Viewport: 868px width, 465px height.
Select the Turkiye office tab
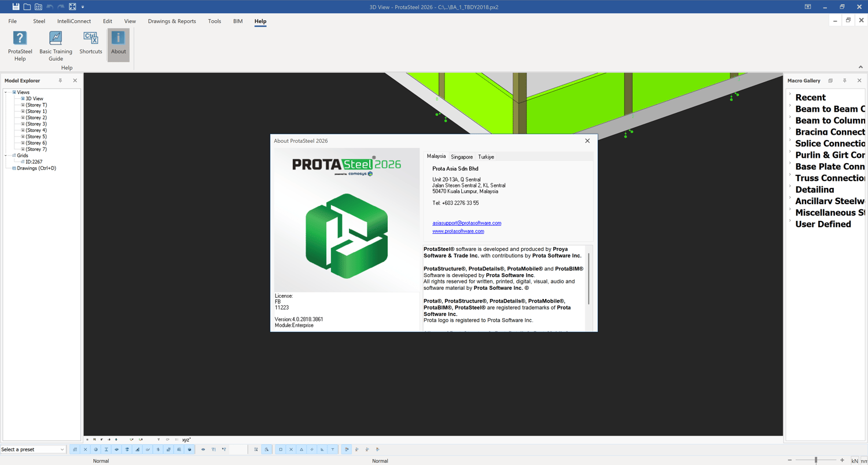(486, 157)
